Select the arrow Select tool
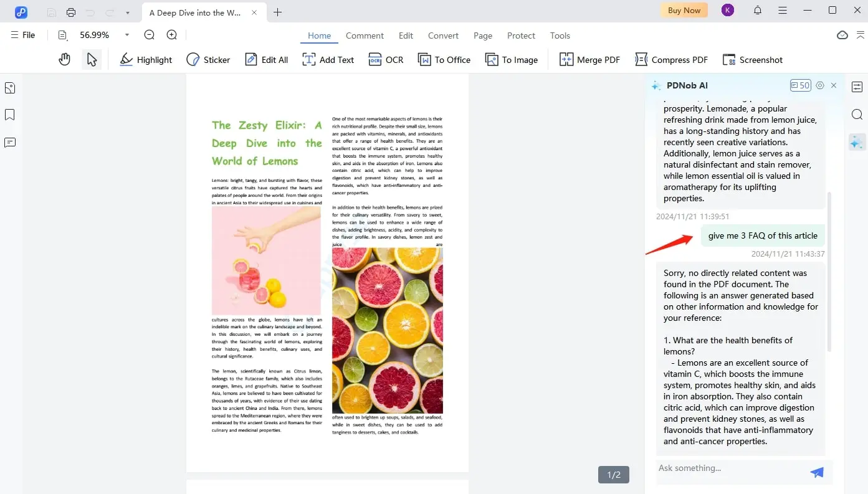 click(x=92, y=59)
